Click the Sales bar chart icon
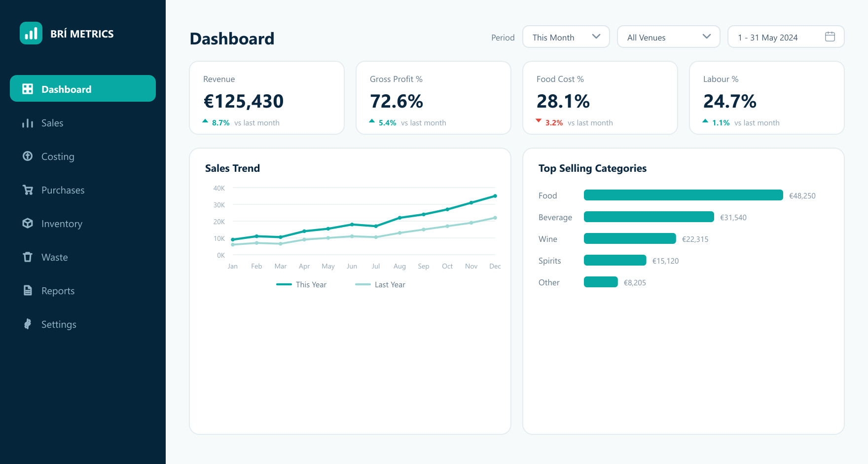 click(28, 123)
